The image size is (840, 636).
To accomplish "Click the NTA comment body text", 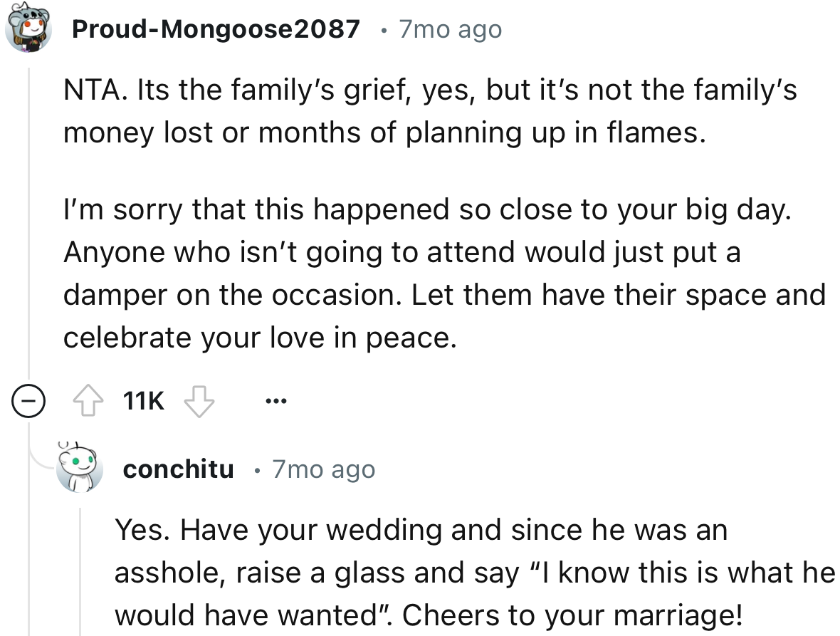I will pyautogui.click(x=427, y=210).
